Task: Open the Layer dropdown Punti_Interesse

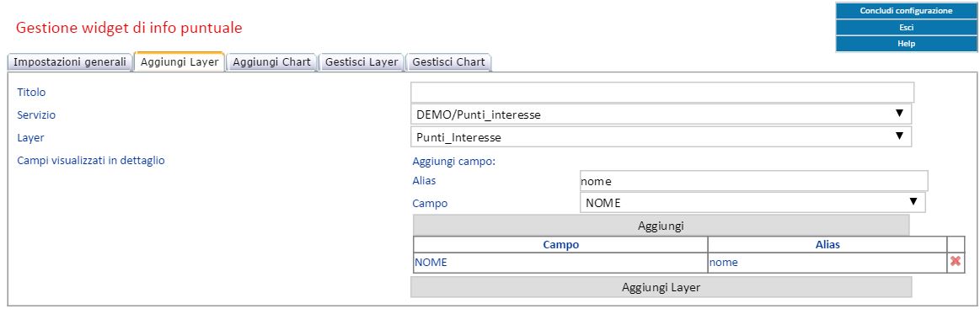Action: point(661,136)
